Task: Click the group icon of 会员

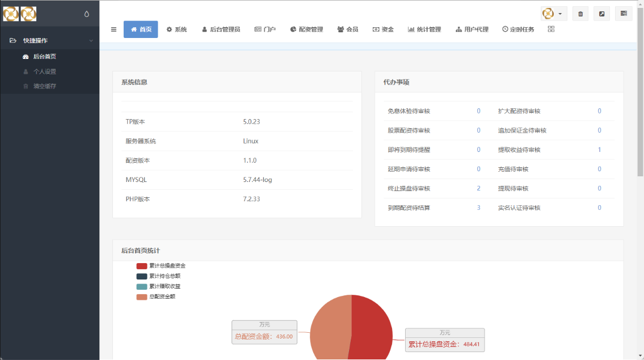Action: [x=340, y=29]
